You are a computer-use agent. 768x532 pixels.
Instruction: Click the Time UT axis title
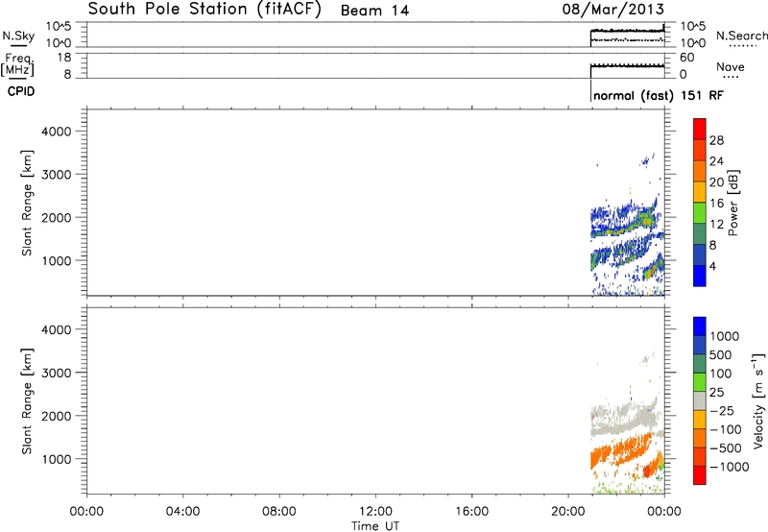(375, 526)
